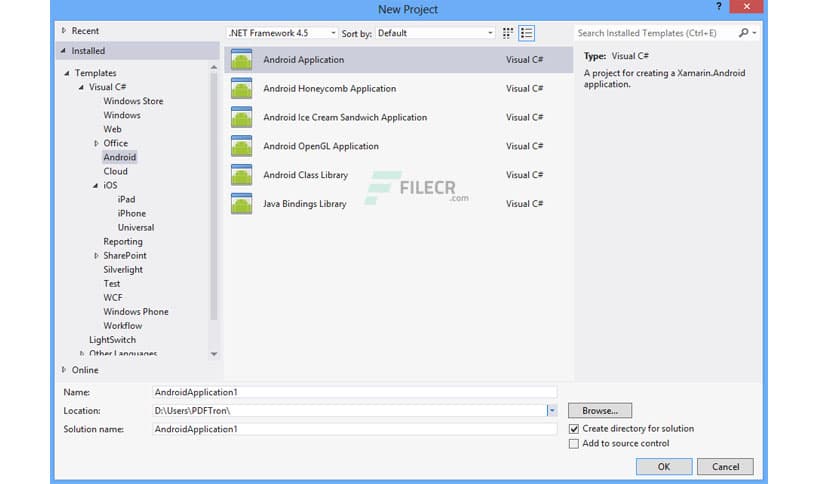
Task: Select the Windows Phone category
Action: pyautogui.click(x=136, y=312)
